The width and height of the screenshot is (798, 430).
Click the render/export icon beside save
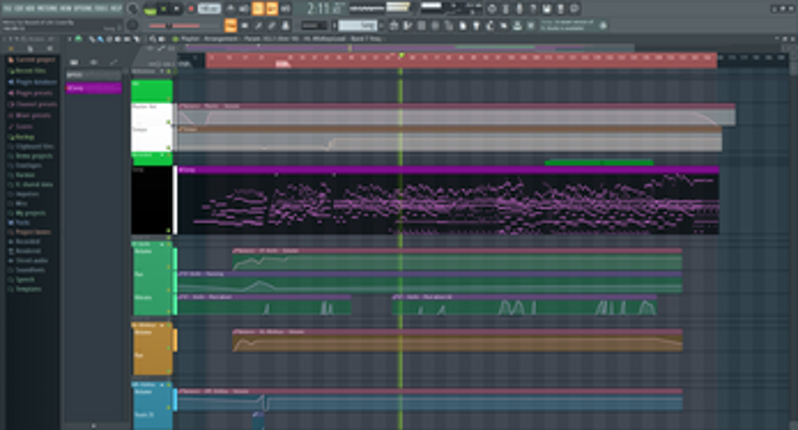(560, 9)
